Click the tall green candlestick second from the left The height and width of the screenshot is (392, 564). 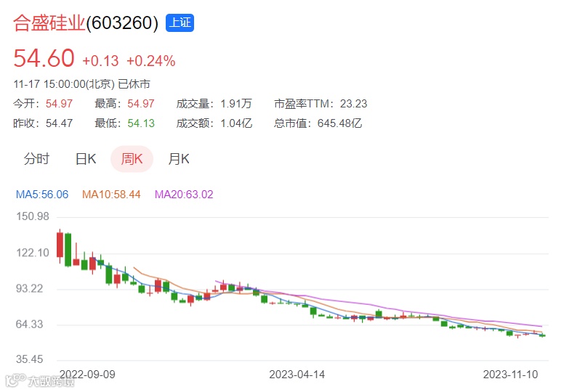click(68, 250)
